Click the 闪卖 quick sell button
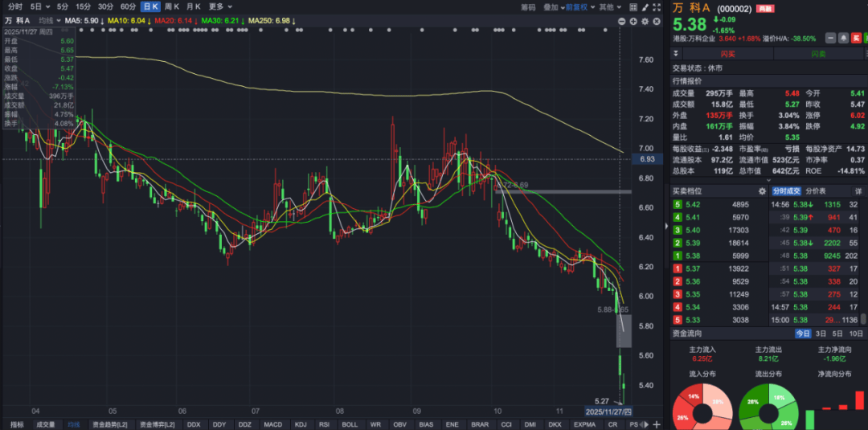The image size is (868, 430). pos(818,54)
